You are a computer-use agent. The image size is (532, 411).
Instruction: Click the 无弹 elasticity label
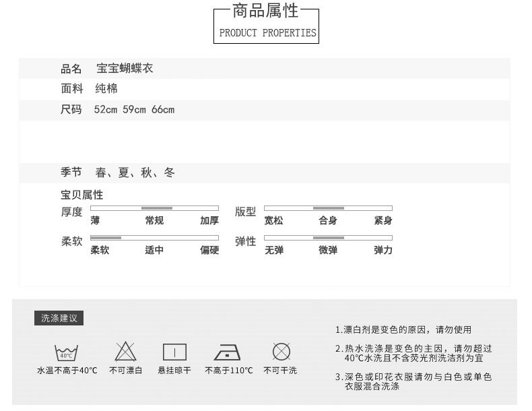point(274,250)
